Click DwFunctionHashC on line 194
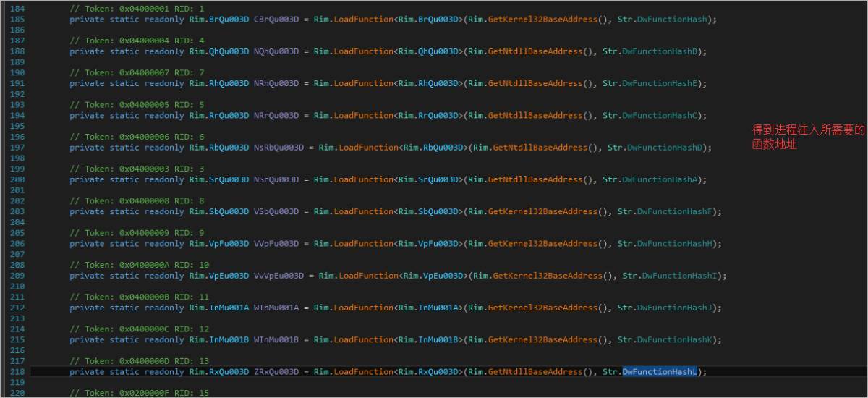 pyautogui.click(x=660, y=115)
